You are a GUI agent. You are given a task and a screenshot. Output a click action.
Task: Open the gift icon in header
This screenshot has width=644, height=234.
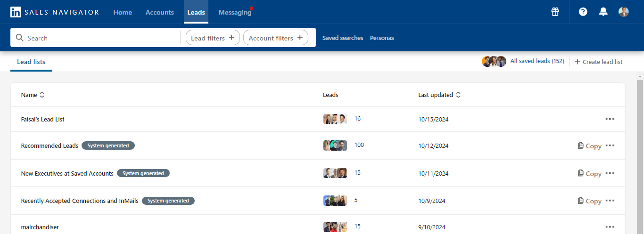click(x=555, y=12)
